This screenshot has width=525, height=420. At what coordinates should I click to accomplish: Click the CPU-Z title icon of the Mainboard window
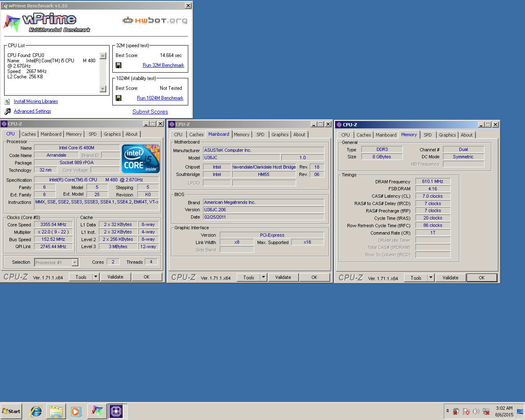[172, 124]
